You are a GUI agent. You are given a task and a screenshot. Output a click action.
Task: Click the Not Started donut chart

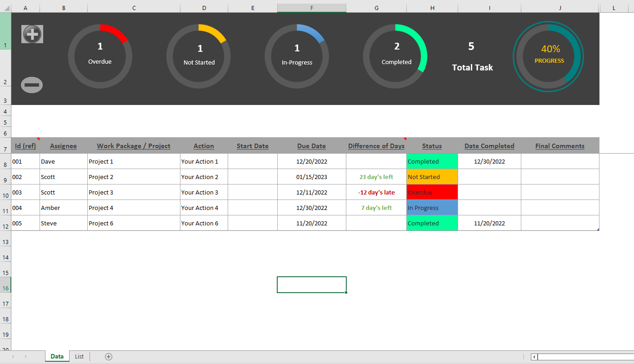click(x=199, y=56)
